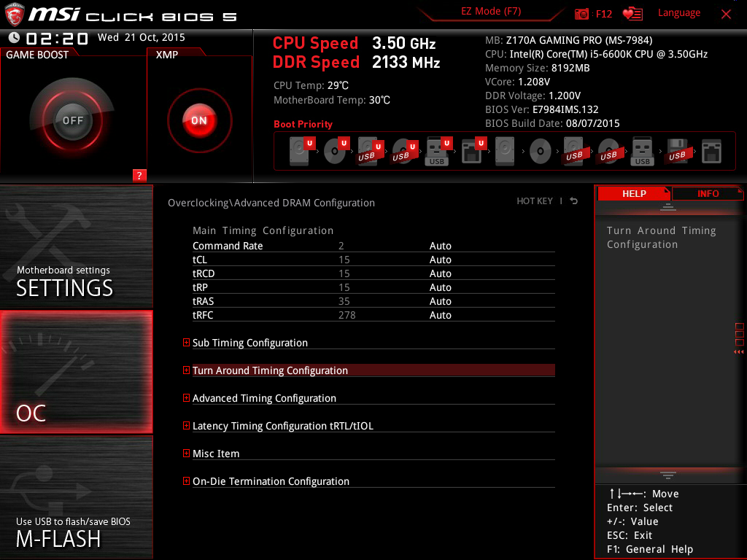Open the OC overclocking section
The image size is (747, 560).
[x=76, y=372]
